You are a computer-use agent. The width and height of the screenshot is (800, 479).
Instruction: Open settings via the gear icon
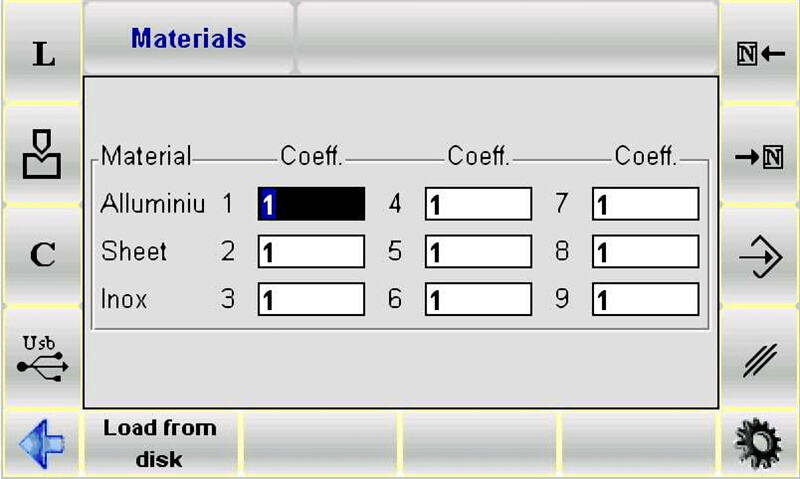point(759,442)
